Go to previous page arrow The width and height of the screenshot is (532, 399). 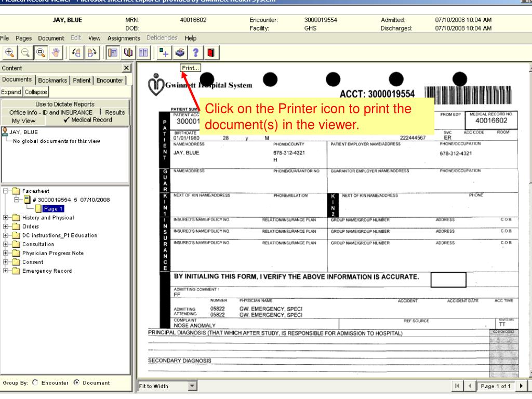(470, 386)
